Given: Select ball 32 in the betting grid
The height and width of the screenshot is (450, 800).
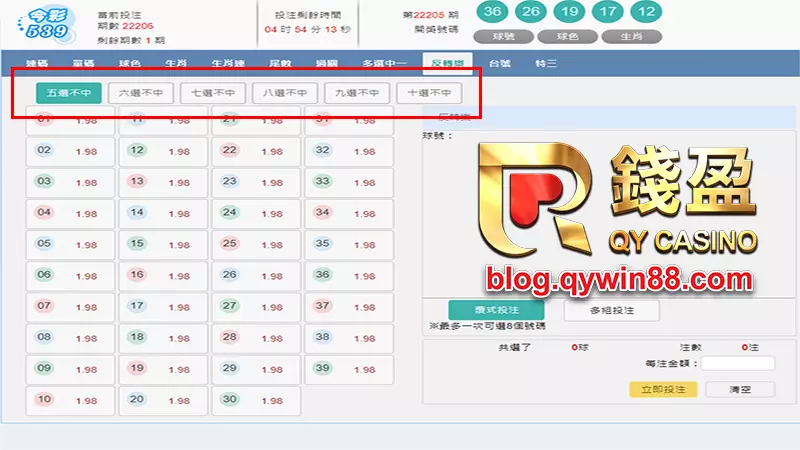Looking at the screenshot, I should tap(322, 150).
